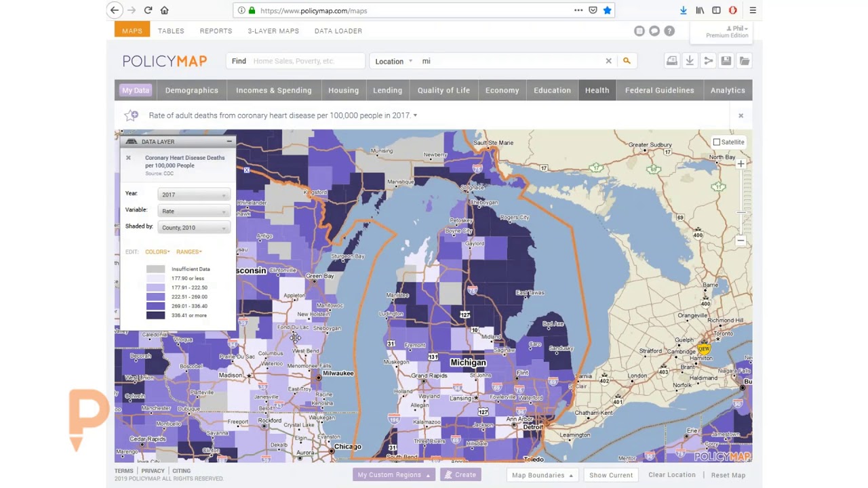868x488 pixels.
Task: Click the Insufficient Data gray swatch
Action: [x=155, y=269]
